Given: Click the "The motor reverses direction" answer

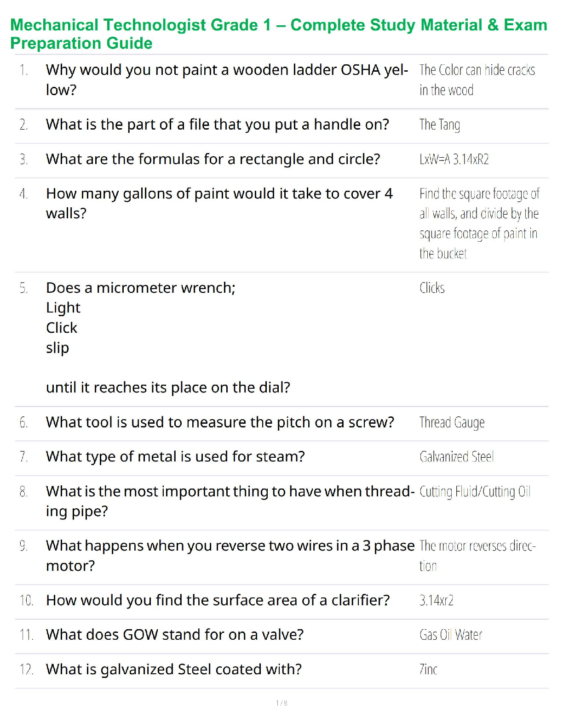Looking at the screenshot, I should click(x=477, y=555).
